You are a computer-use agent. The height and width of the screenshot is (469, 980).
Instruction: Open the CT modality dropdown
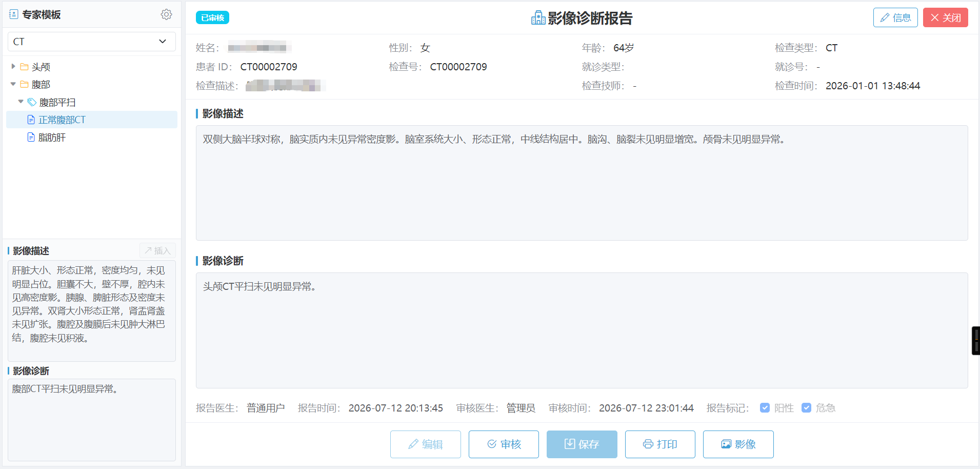click(x=92, y=42)
